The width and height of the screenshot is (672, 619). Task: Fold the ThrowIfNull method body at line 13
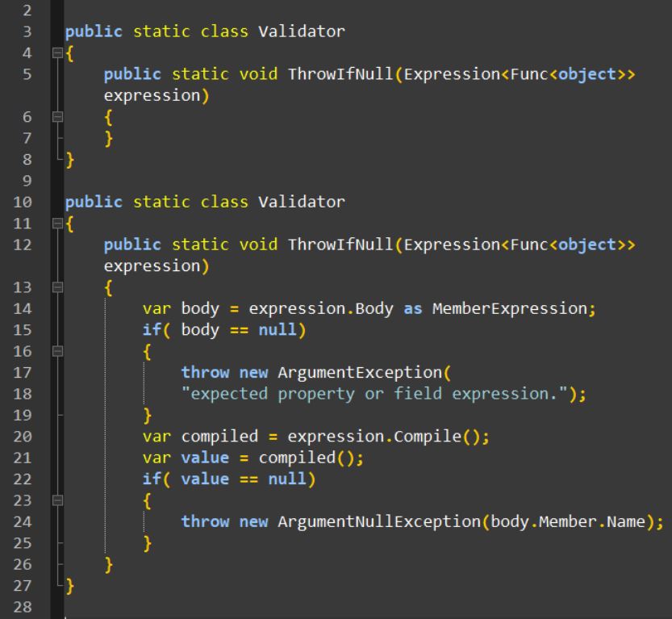coord(56,285)
